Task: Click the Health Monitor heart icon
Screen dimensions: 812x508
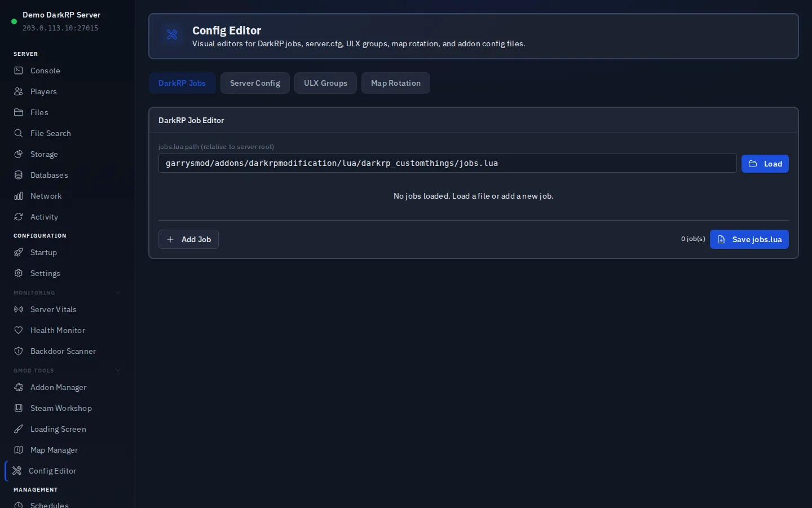Action: pyautogui.click(x=19, y=330)
